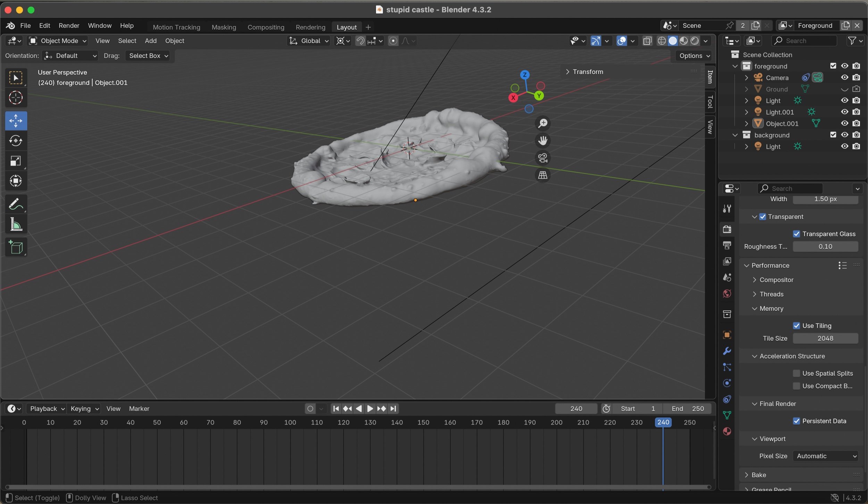
Task: Expand the Threads subpanel
Action: point(771,294)
